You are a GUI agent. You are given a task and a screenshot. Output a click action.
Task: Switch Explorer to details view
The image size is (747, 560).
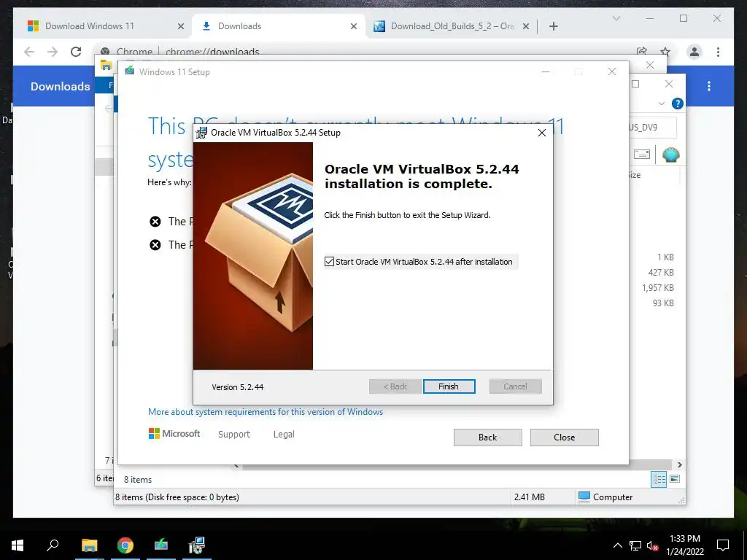coord(659,479)
